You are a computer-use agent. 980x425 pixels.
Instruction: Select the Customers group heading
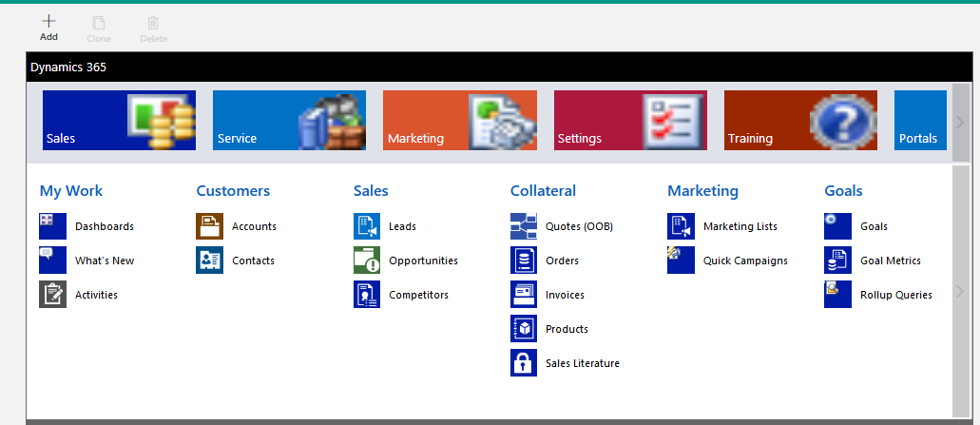233,190
